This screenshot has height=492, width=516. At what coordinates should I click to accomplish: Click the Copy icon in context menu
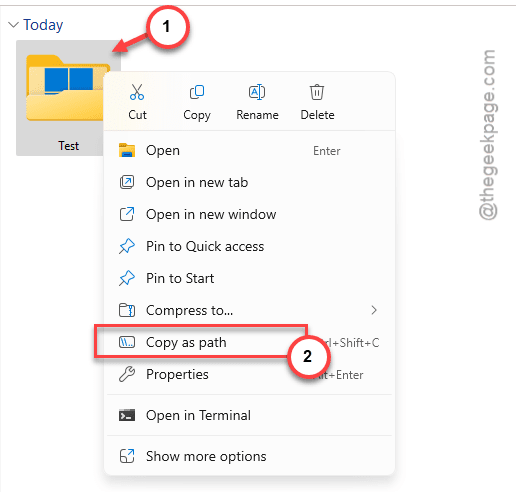coord(197,92)
